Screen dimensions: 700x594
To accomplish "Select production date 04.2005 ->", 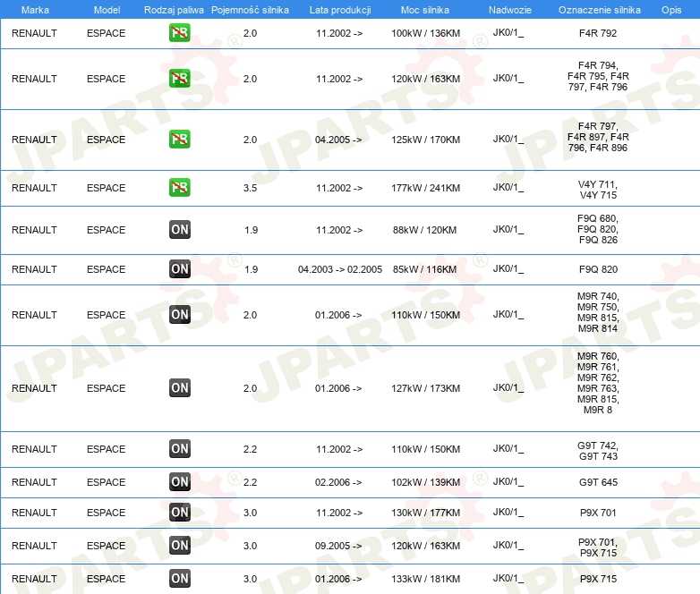I will pyautogui.click(x=338, y=140).
